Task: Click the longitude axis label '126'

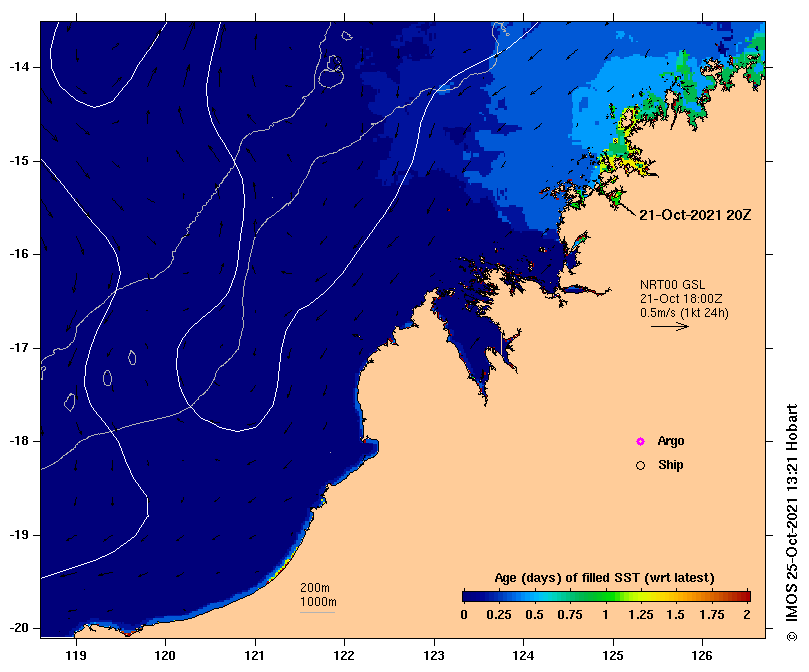Action: pos(702,655)
